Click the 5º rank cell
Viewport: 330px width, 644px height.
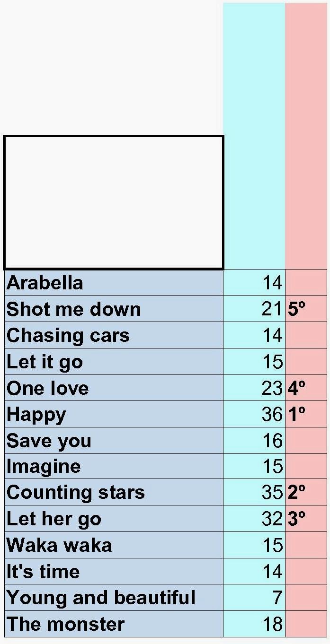point(306,309)
